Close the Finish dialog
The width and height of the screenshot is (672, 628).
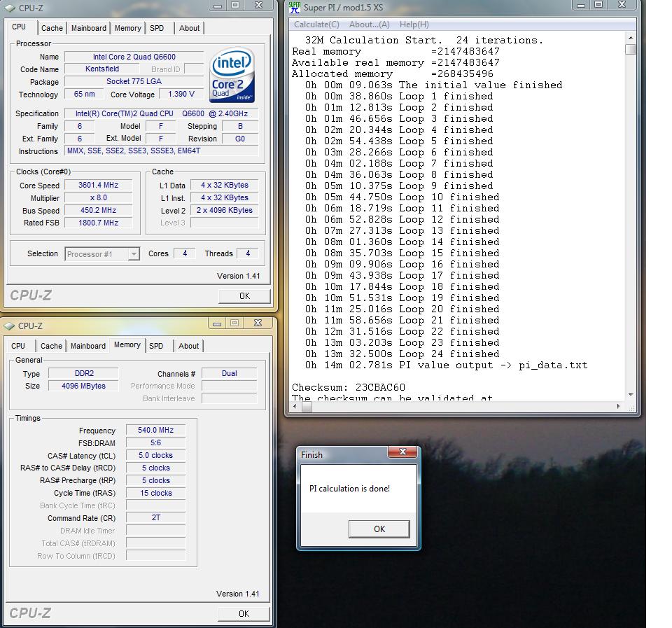402,452
